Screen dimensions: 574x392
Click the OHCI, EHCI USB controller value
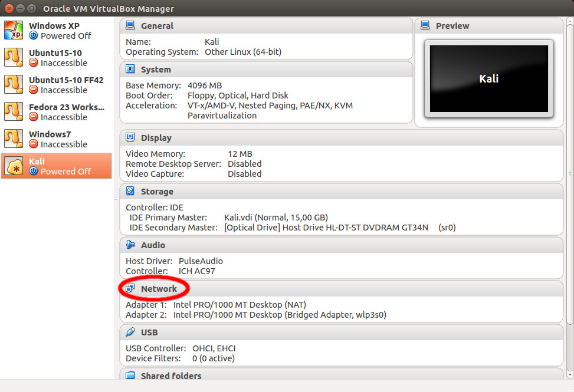[x=214, y=348]
